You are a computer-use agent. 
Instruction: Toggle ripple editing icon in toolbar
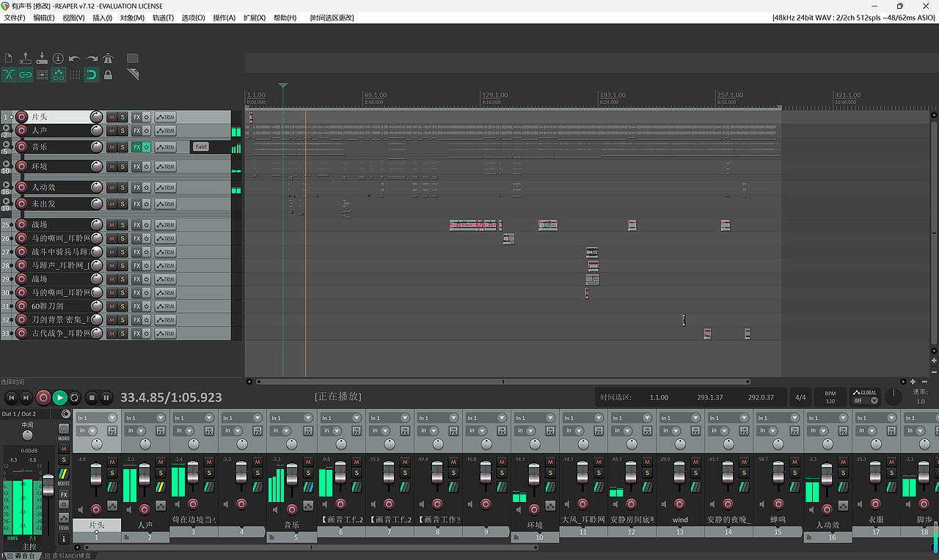[42, 75]
